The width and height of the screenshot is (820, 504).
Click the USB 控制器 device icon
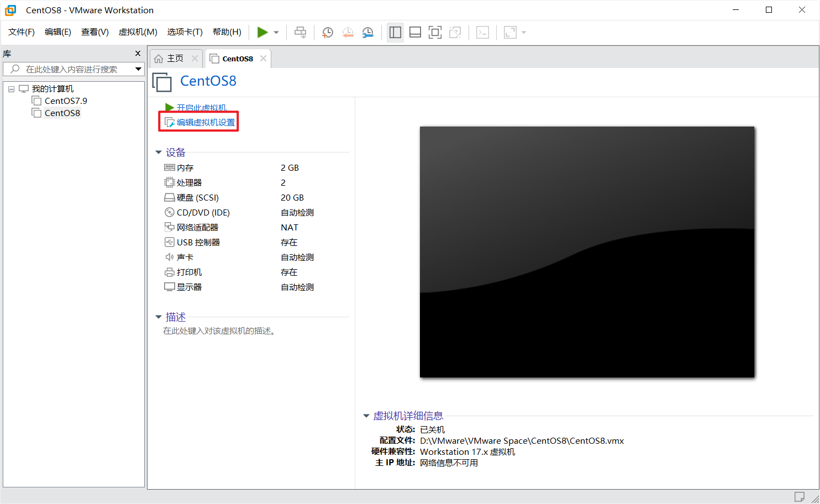coord(169,242)
